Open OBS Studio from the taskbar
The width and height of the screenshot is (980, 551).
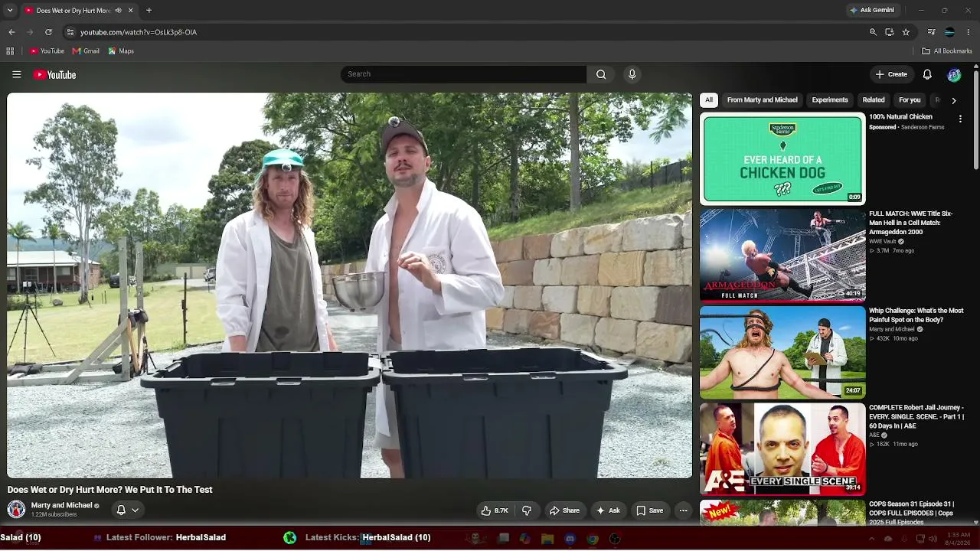tap(615, 539)
